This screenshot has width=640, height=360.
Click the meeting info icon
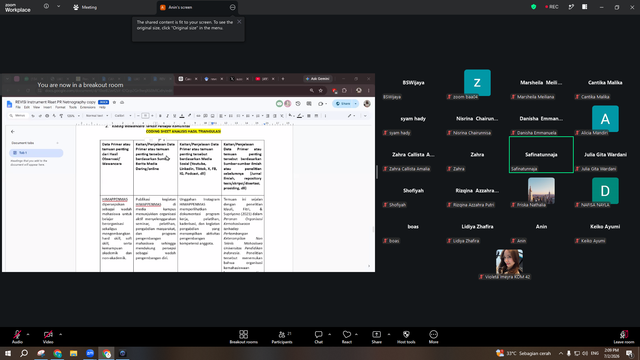[x=46, y=7]
